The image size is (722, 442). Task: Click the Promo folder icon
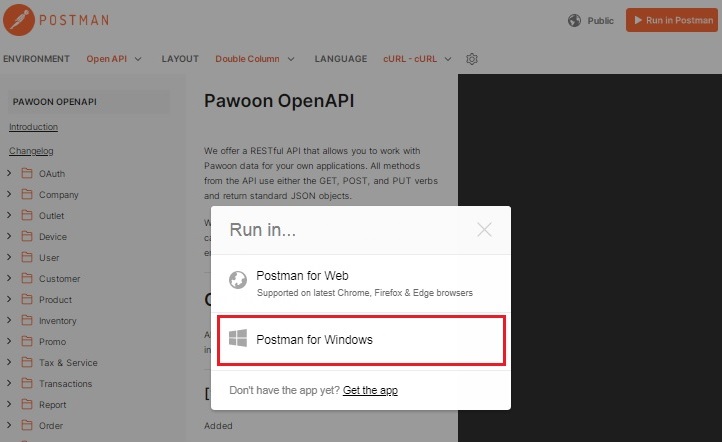tap(27, 341)
